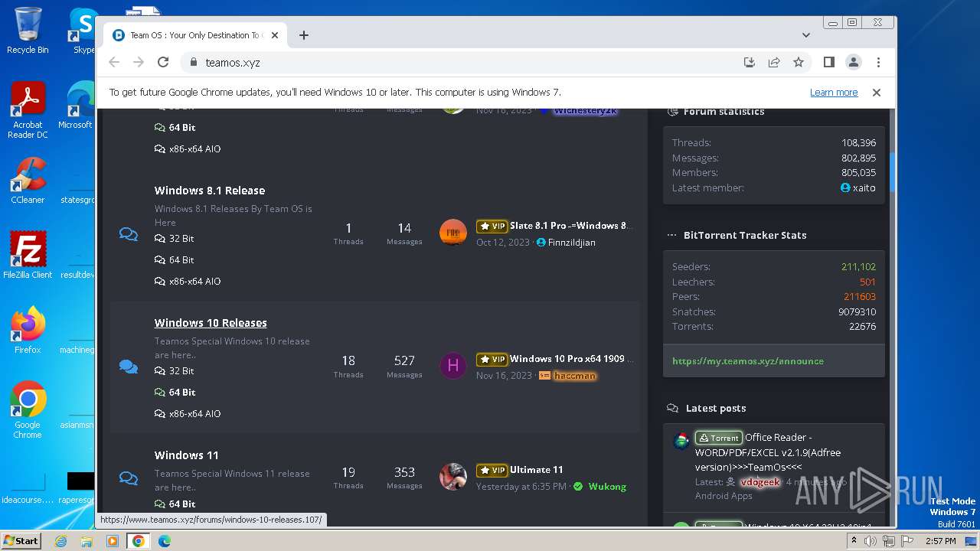Show hidden system tray icons
Screen dimensions: 980x551
pos(854,541)
